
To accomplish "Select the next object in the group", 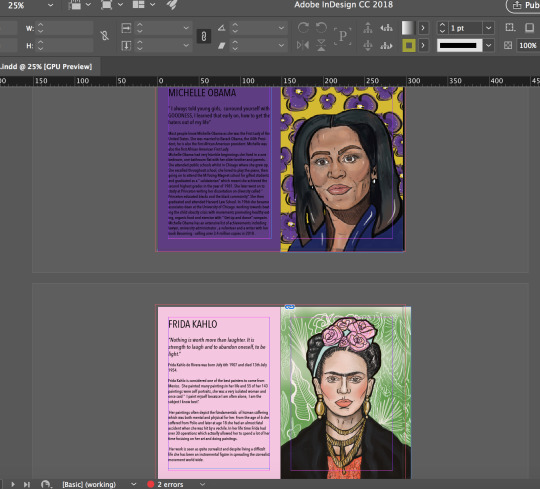I will coord(386,45).
